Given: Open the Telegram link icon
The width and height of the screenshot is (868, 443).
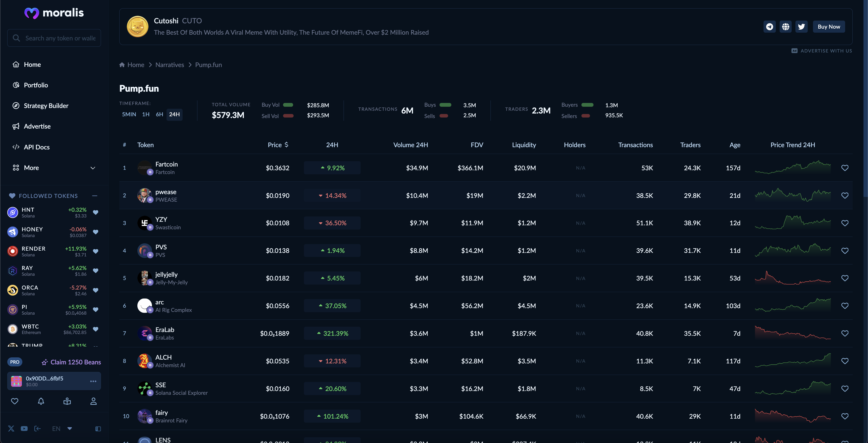Looking at the screenshot, I should pyautogui.click(x=769, y=27).
